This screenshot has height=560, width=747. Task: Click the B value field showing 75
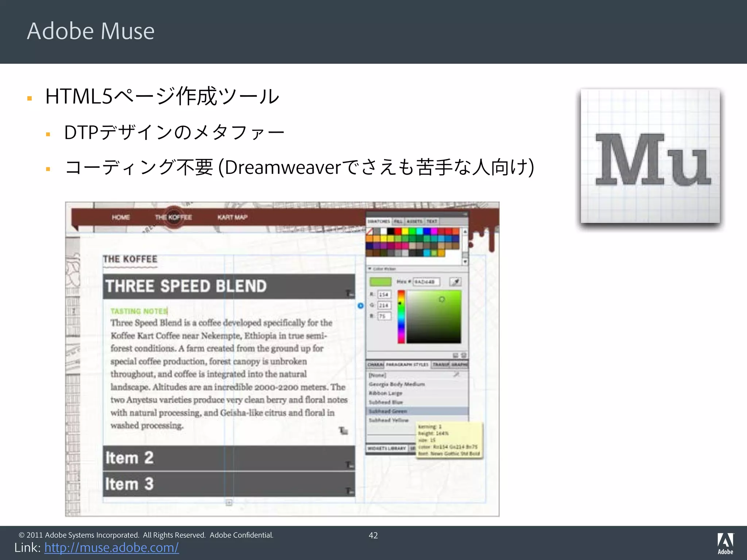tap(384, 316)
